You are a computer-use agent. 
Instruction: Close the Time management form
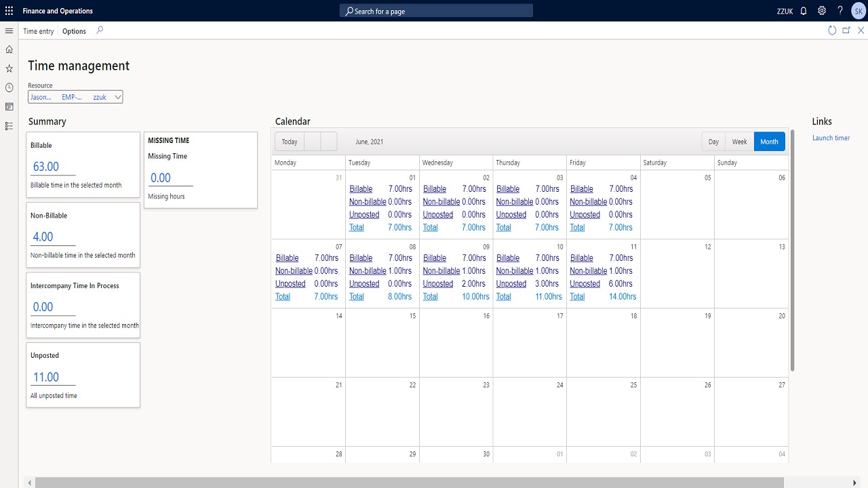861,30
